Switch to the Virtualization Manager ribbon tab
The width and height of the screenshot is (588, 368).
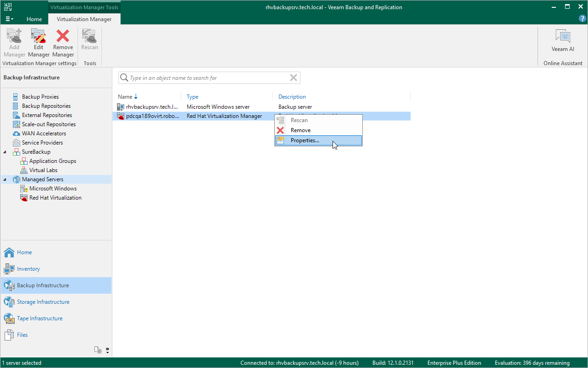(x=84, y=19)
